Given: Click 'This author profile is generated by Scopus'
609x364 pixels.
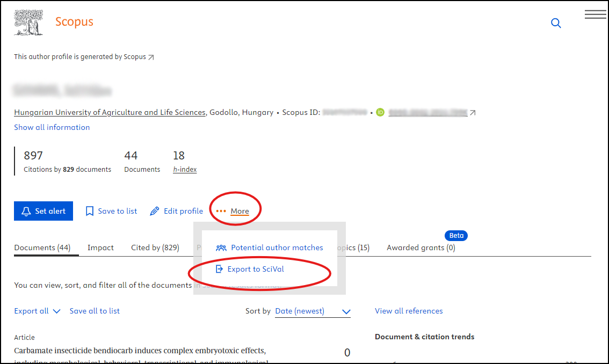Looking at the screenshot, I should [80, 57].
